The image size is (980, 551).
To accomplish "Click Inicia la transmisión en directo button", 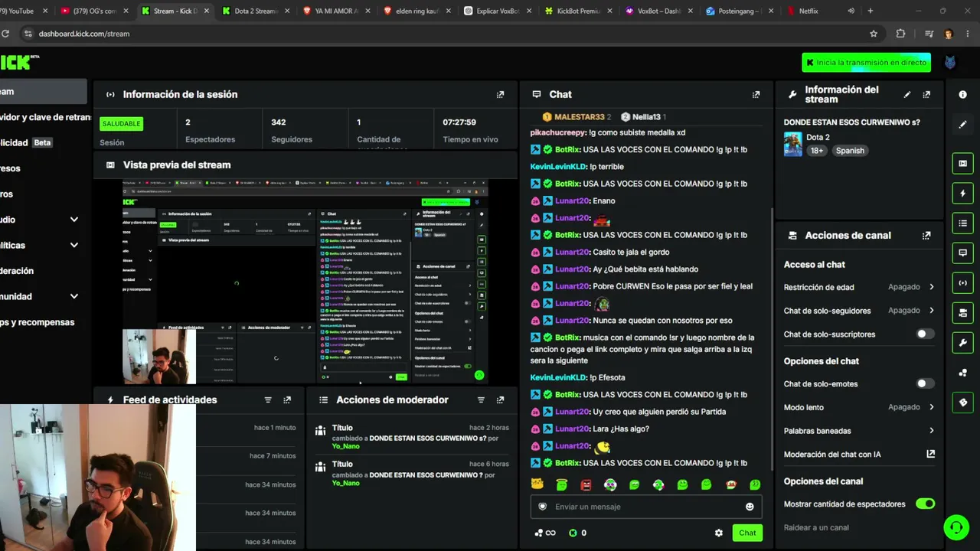I will click(x=866, y=63).
